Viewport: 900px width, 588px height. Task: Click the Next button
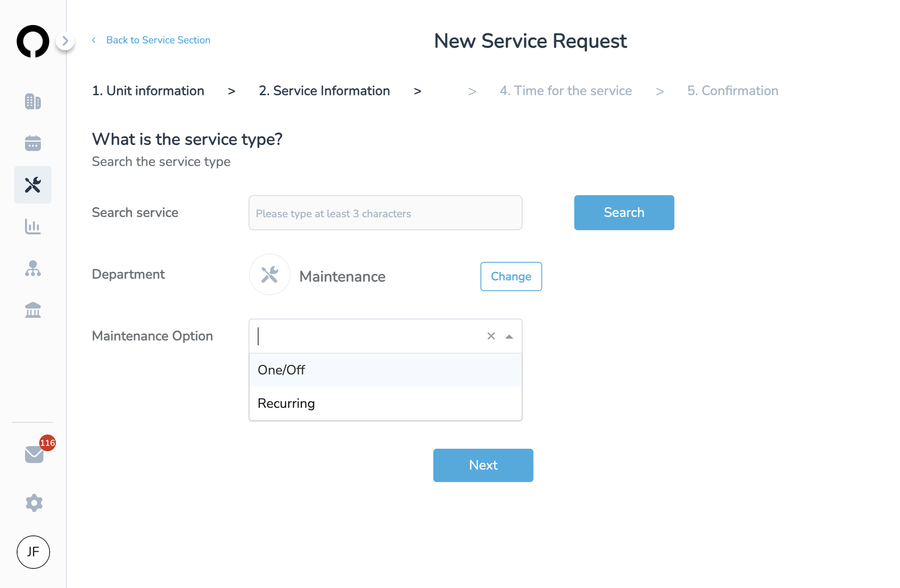483,465
